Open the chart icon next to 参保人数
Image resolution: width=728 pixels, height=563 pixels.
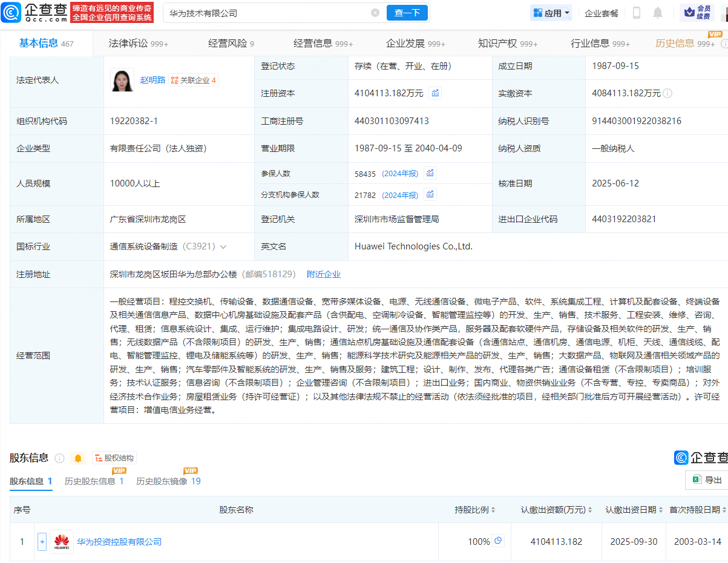coord(430,173)
